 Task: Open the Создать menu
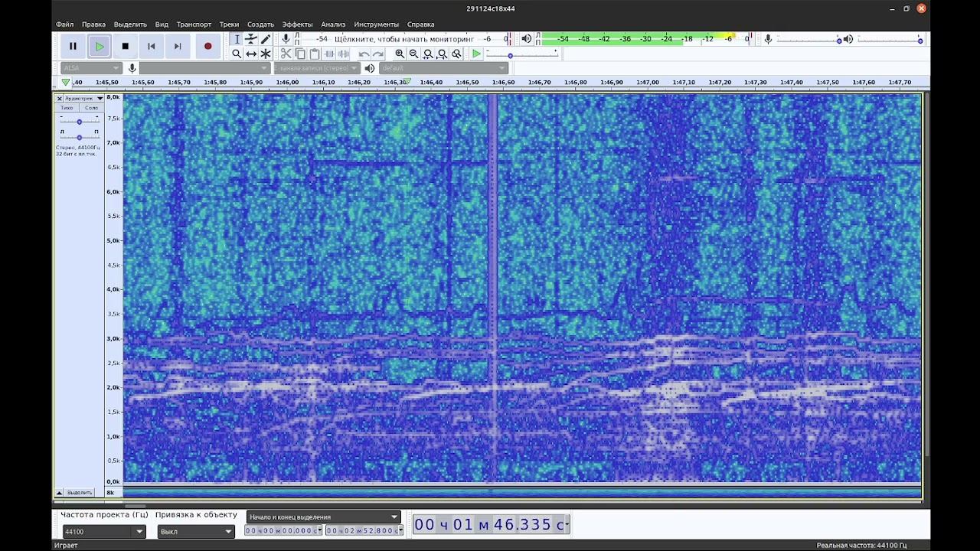pos(261,24)
